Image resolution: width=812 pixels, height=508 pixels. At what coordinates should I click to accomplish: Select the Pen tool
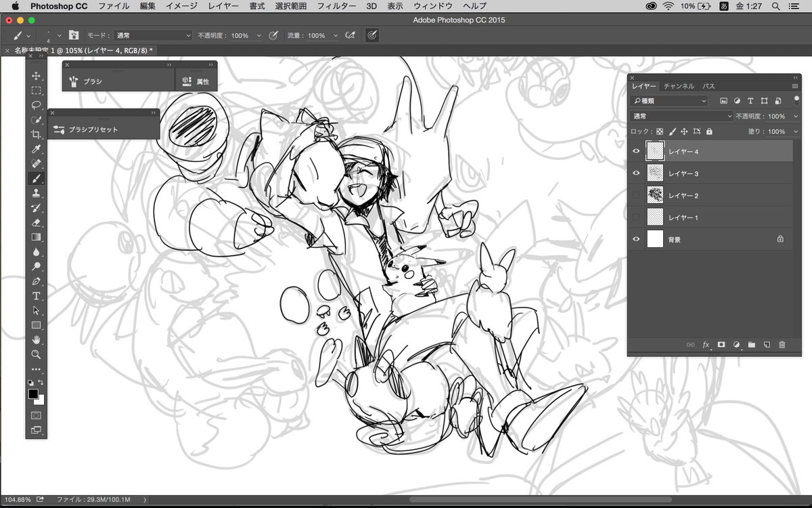tap(36, 281)
